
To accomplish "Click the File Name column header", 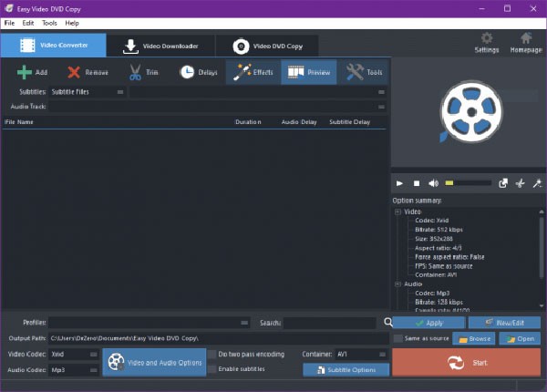I will click(19, 122).
